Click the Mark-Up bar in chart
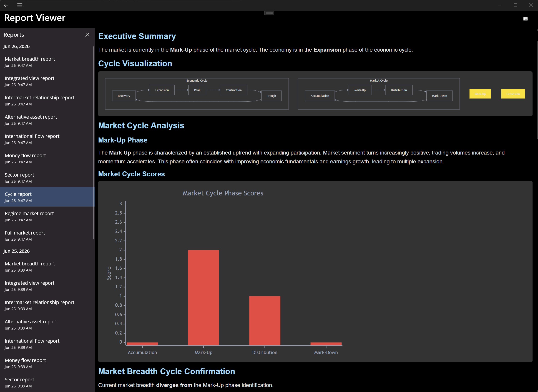The image size is (538, 392). coord(204,297)
